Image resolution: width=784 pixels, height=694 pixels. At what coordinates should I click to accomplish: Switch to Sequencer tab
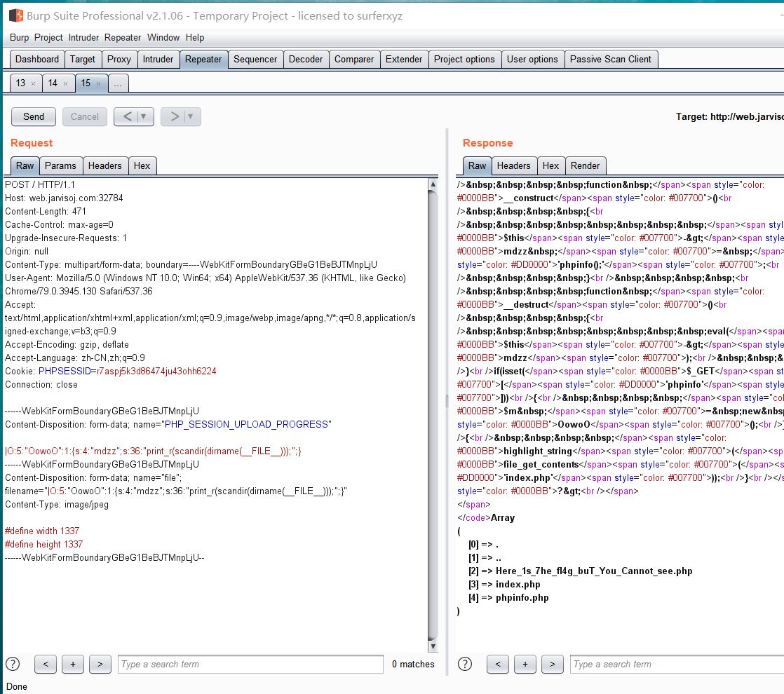[x=255, y=59]
